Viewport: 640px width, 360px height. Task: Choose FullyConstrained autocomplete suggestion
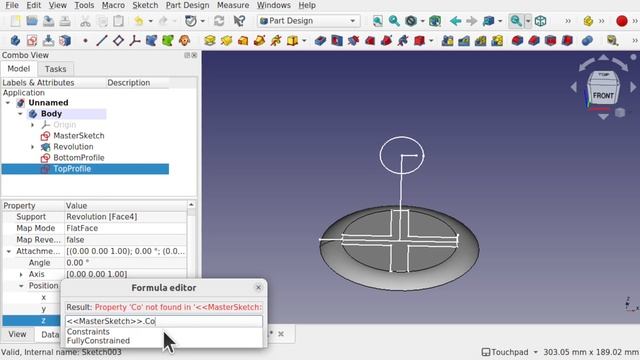pyautogui.click(x=98, y=341)
